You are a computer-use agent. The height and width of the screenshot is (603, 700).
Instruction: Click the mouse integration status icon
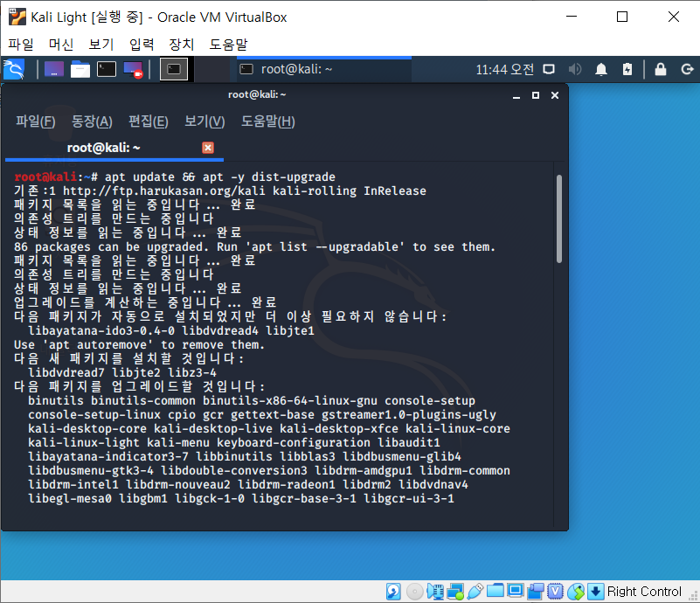(x=576, y=592)
